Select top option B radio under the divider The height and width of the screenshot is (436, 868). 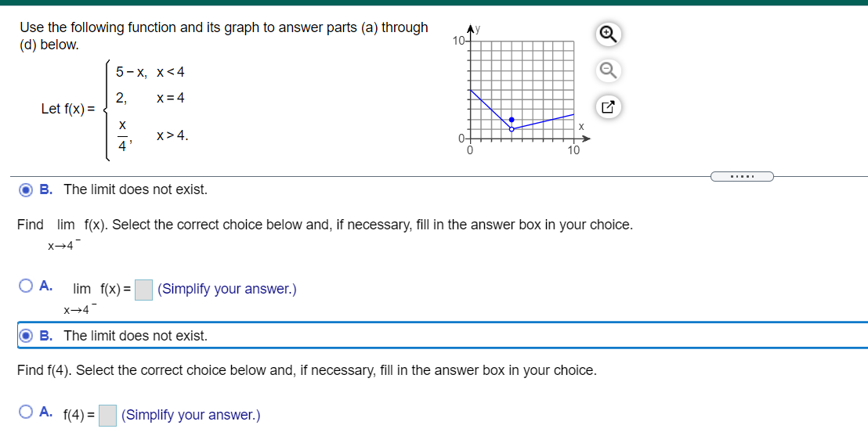pyautogui.click(x=26, y=189)
